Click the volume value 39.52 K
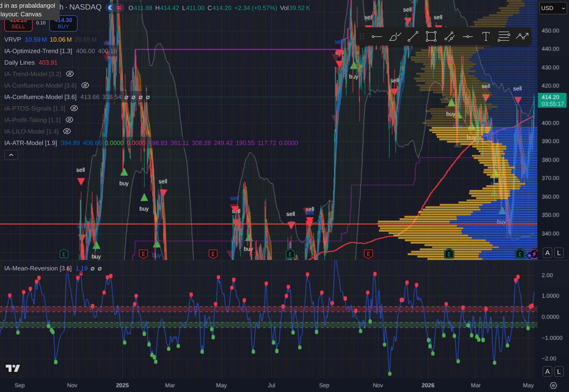The image size is (569, 392). [x=300, y=8]
